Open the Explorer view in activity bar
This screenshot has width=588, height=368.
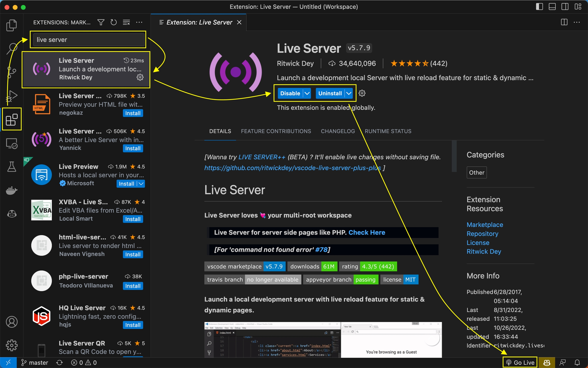point(11,25)
